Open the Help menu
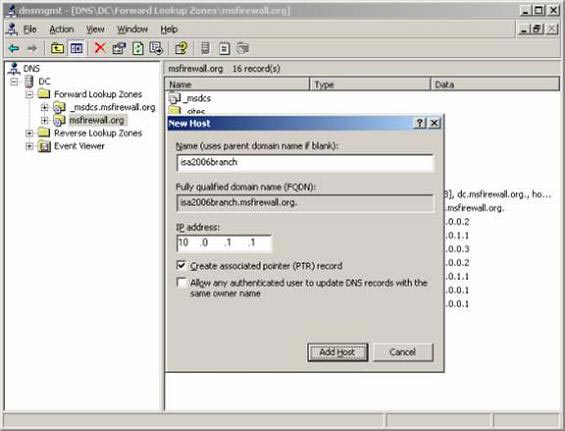This screenshot has height=431, width=565. click(x=169, y=29)
